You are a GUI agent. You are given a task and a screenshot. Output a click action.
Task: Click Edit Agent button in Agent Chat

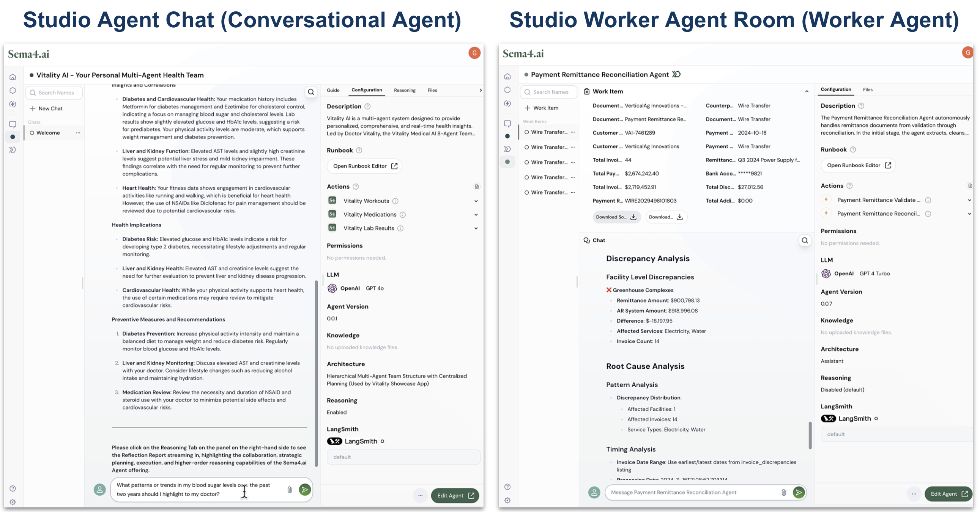(x=455, y=496)
